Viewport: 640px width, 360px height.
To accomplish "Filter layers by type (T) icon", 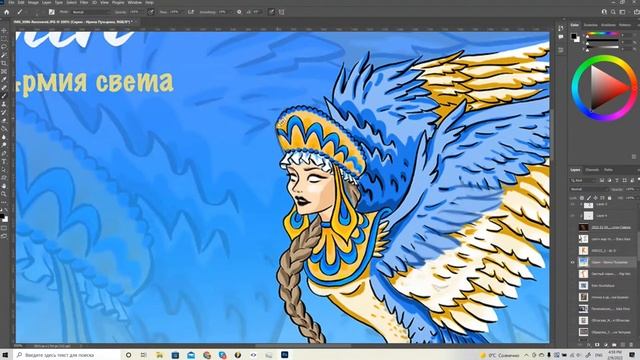I will tap(617, 180).
